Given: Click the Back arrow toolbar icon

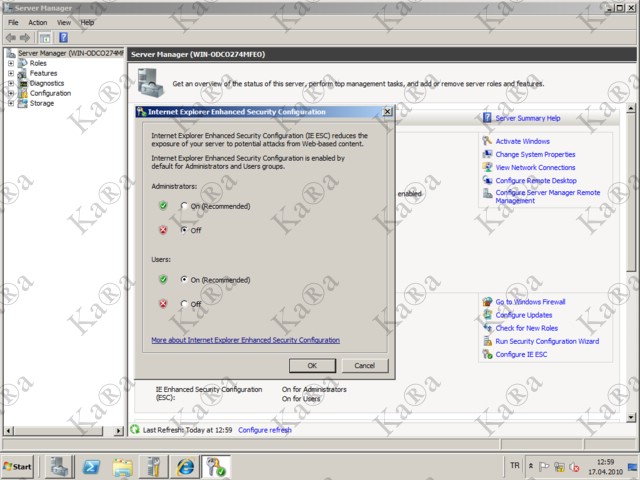Looking at the screenshot, I should (x=11, y=38).
